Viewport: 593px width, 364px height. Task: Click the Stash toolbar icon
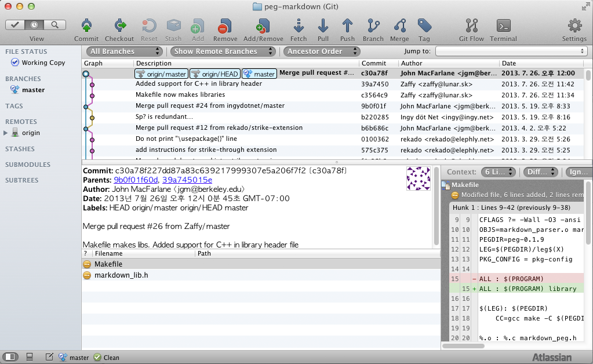[173, 26]
